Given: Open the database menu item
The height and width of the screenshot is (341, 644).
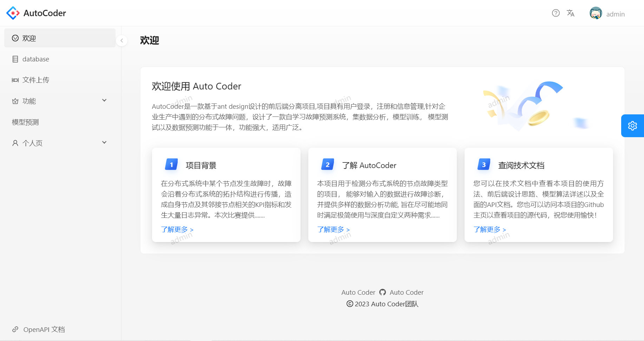Looking at the screenshot, I should coord(60,59).
